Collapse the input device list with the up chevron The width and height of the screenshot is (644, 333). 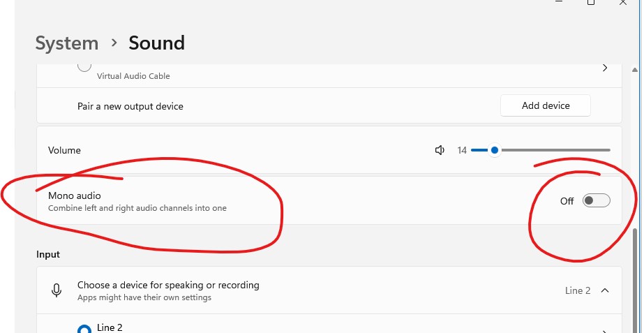pos(604,290)
